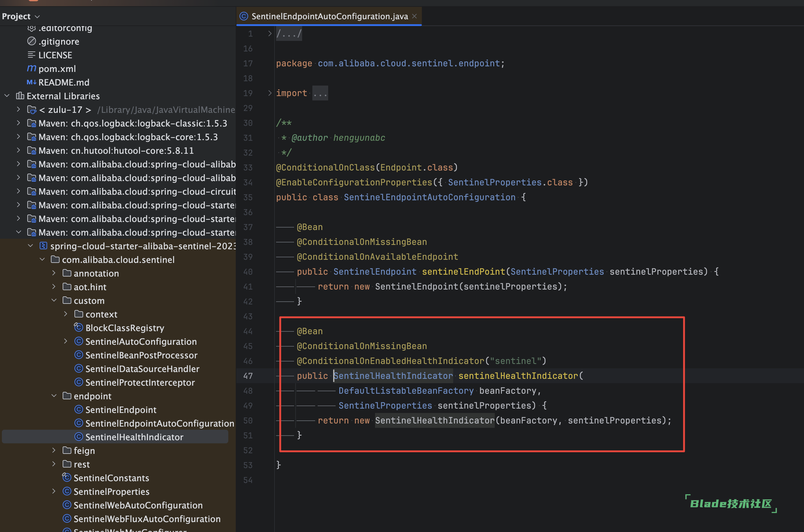The image size is (804, 532).
Task: Click the zulu-17 JDK library icon
Action: tap(32, 109)
